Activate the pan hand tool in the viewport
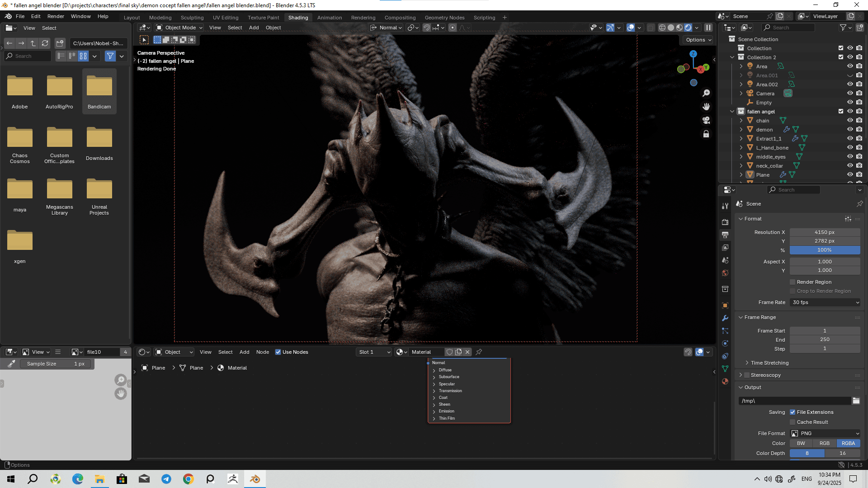This screenshot has height=488, width=868. 706,107
